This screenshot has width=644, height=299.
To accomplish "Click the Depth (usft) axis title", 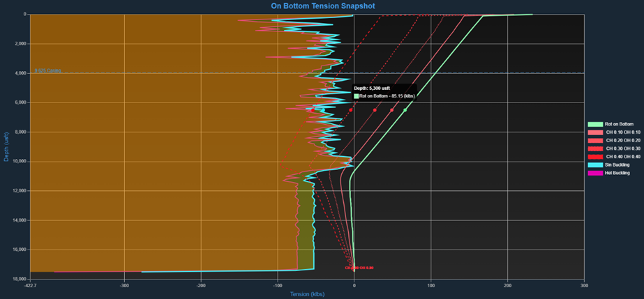I will click(6, 146).
